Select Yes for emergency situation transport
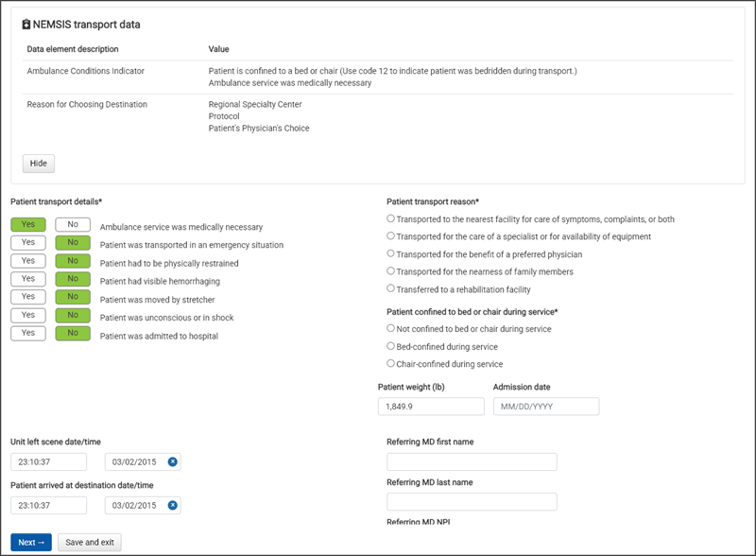The width and height of the screenshot is (756, 556). click(x=28, y=243)
